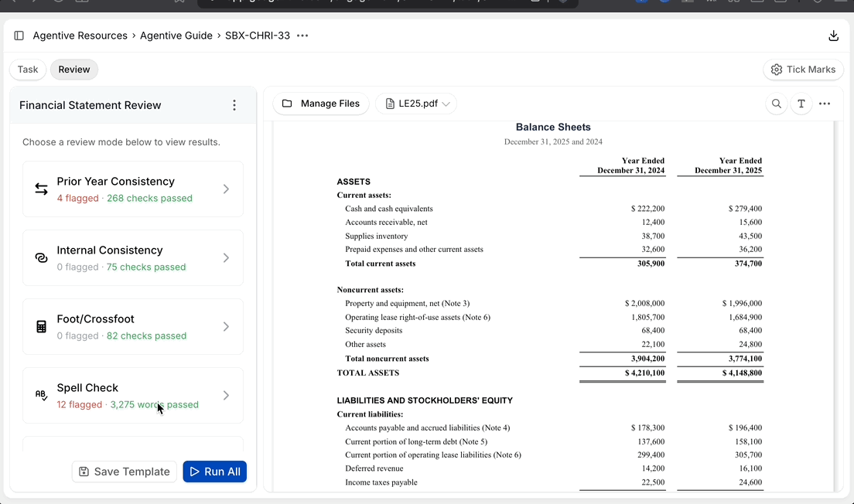
Task: Click the Tick Marks button
Action: pos(804,70)
